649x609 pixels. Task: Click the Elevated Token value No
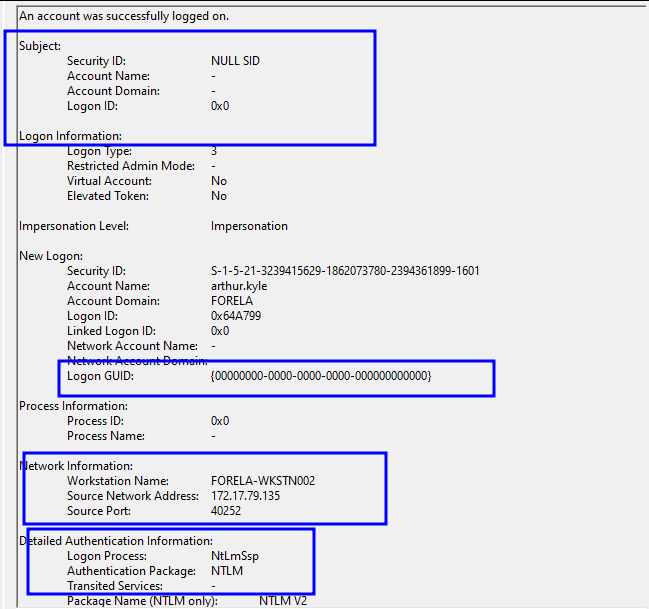point(219,196)
